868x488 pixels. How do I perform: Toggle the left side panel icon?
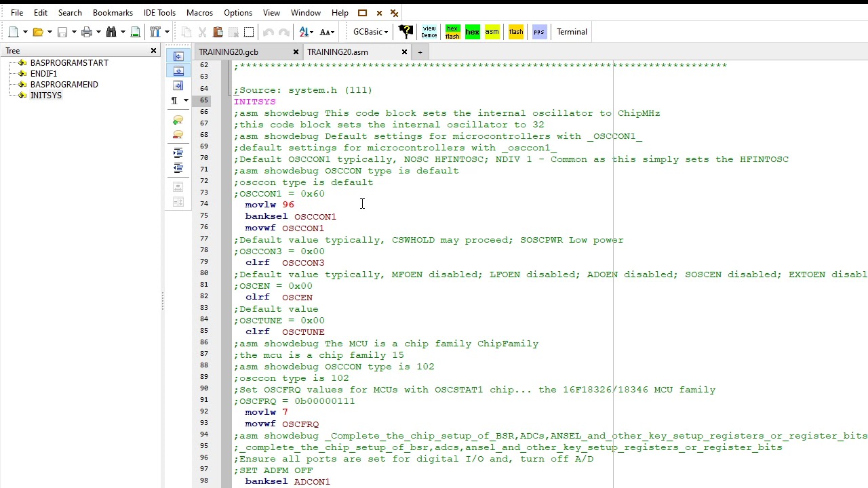178,56
